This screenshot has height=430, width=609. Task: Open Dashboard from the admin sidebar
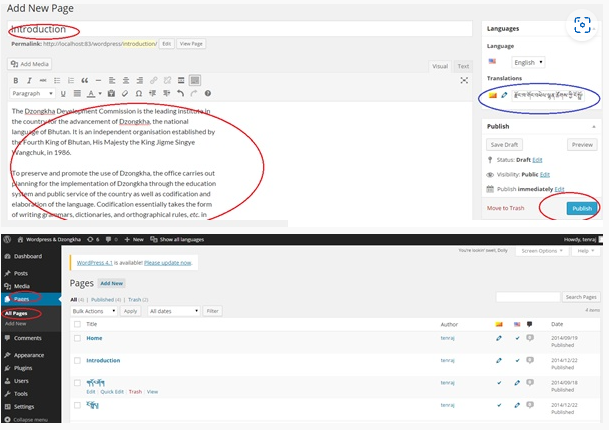(x=28, y=256)
